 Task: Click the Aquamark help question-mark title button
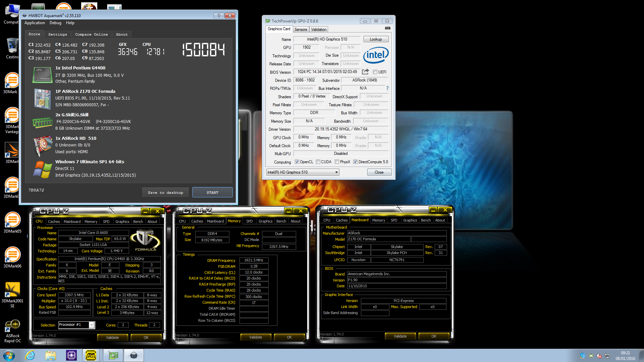pos(219,15)
